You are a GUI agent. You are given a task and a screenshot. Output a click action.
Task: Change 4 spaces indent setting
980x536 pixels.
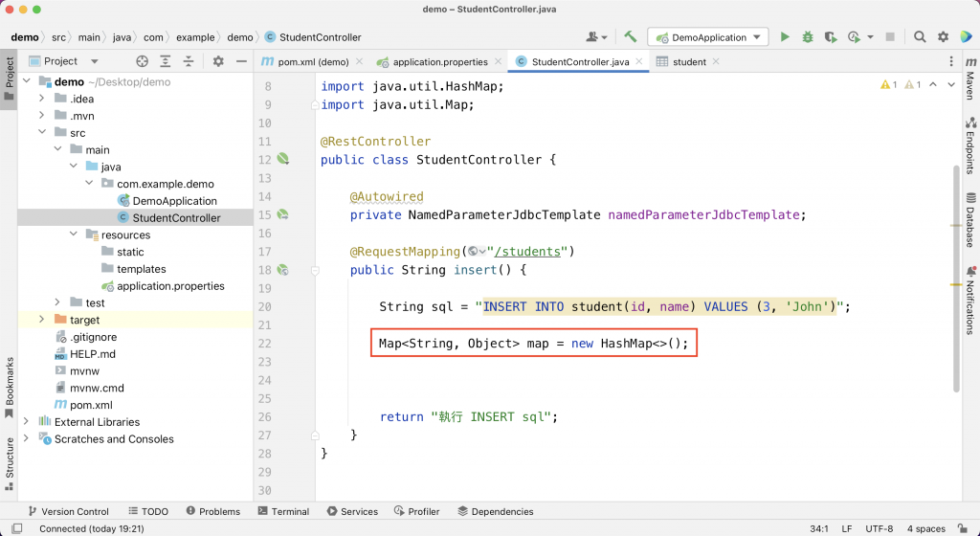point(926,528)
